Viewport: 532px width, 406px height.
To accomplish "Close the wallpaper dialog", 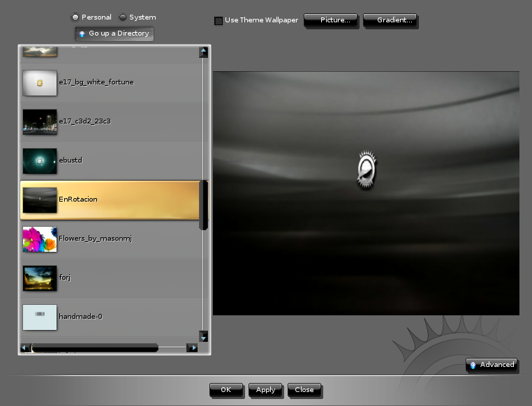I will (x=304, y=390).
